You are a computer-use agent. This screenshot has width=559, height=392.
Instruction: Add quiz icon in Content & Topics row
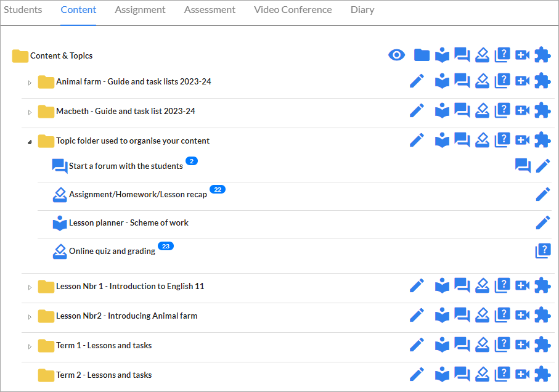pyautogui.click(x=502, y=55)
